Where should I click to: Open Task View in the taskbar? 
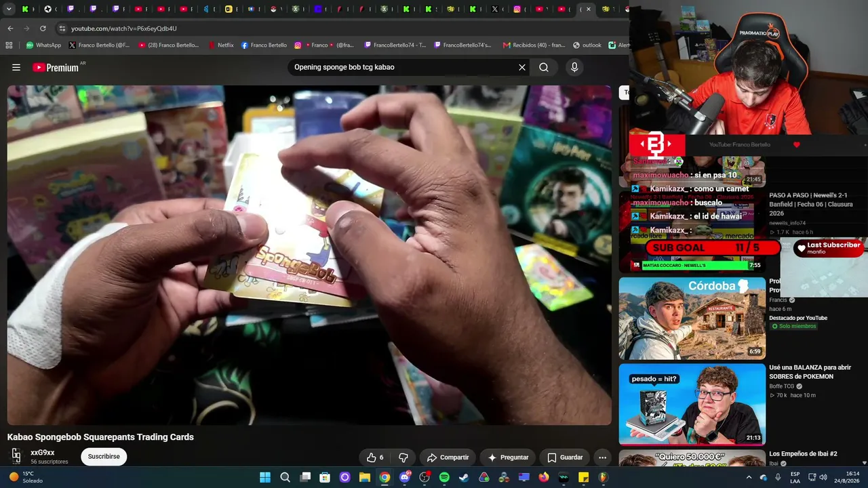305,477
